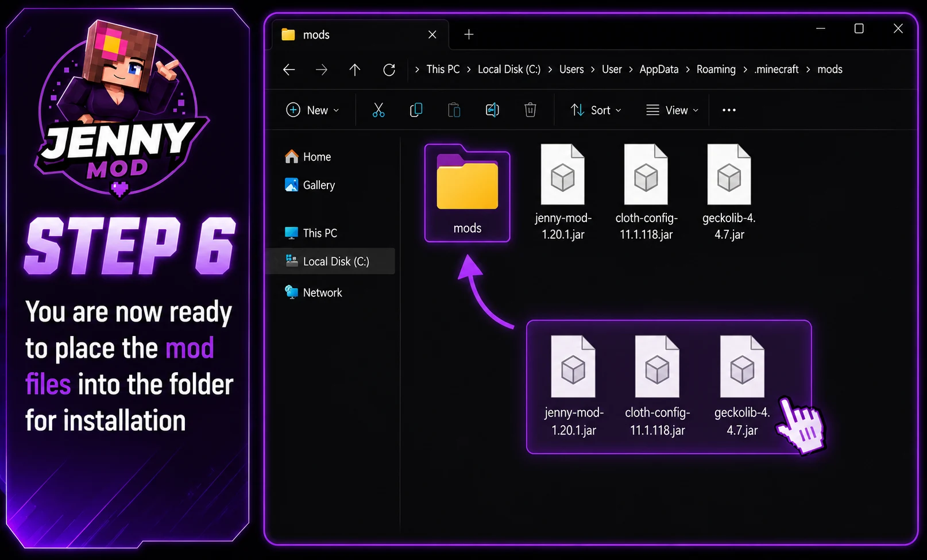Viewport: 927px width, 560px height.
Task: Open the New item menu
Action: click(313, 110)
